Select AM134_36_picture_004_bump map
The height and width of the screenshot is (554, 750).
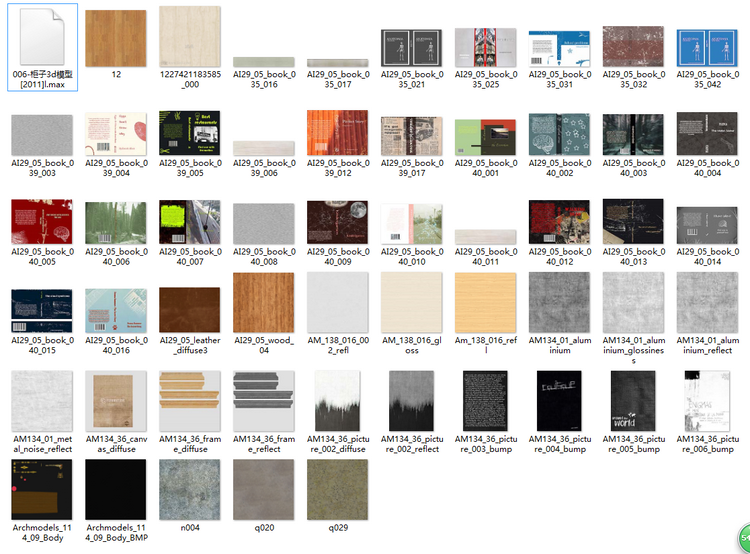pyautogui.click(x=559, y=401)
